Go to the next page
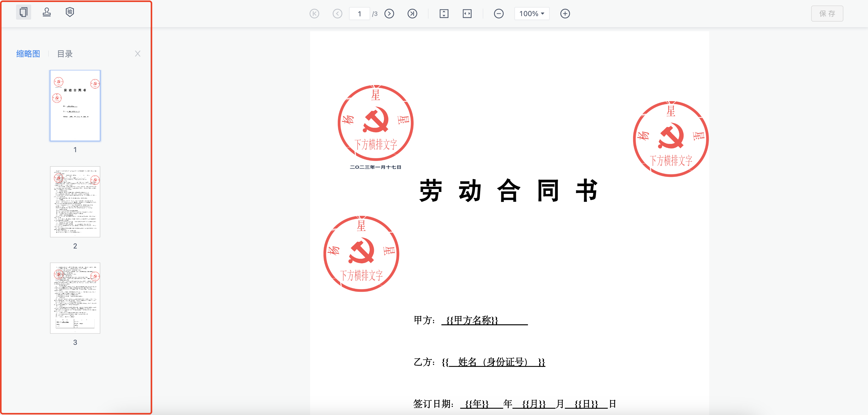The image size is (868, 415). click(x=389, y=14)
